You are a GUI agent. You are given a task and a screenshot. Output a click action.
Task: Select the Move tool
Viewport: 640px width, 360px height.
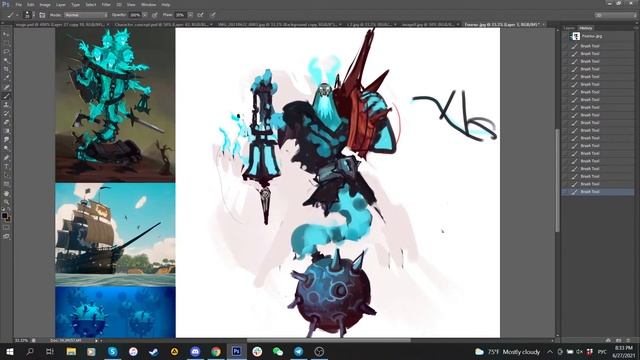click(6, 34)
